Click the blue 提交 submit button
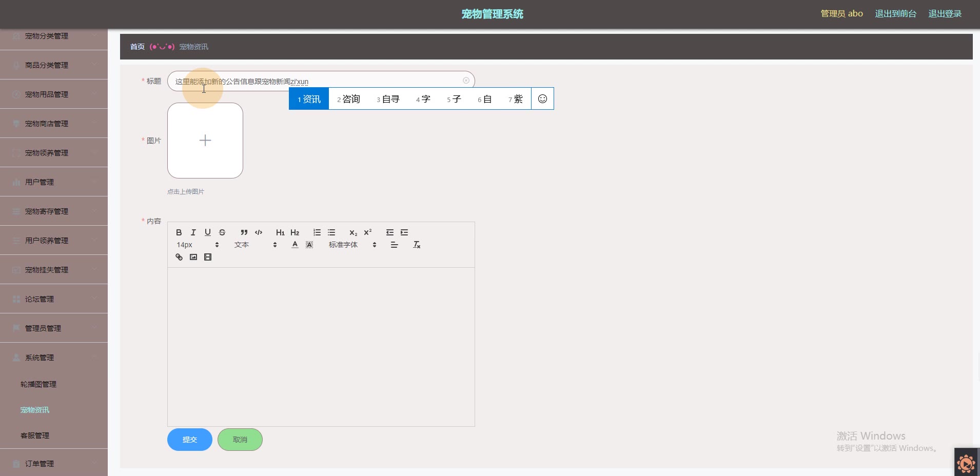This screenshot has height=476, width=980. 190,440
